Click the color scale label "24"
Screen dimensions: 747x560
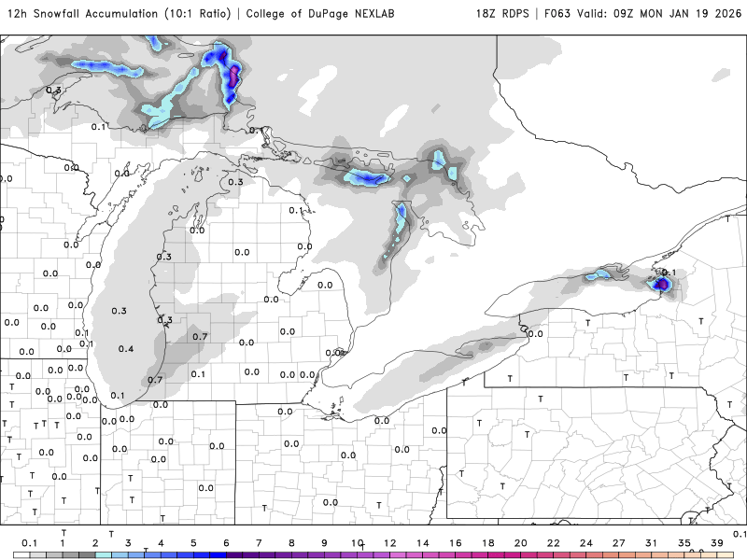(x=586, y=543)
